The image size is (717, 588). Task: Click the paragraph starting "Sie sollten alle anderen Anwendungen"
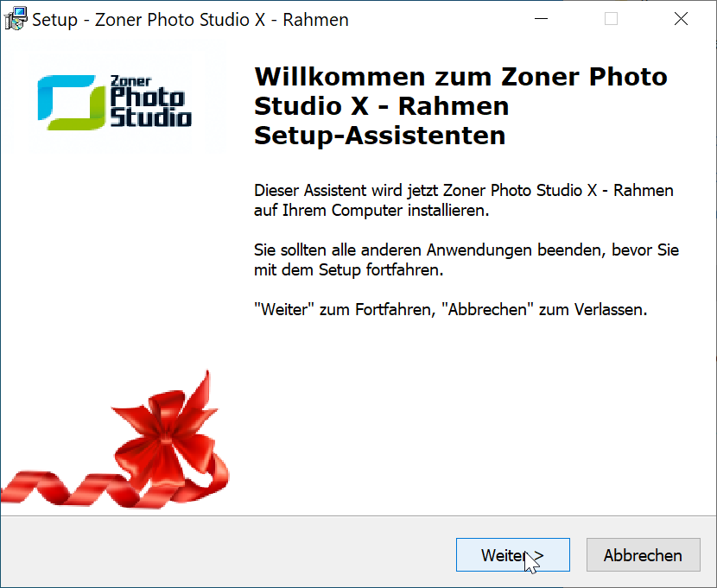(466, 260)
